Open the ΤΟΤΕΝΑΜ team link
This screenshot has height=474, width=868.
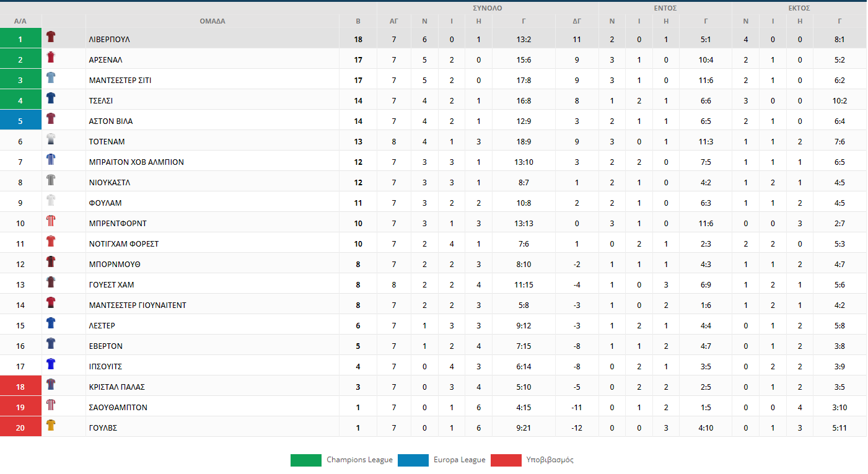click(x=107, y=142)
